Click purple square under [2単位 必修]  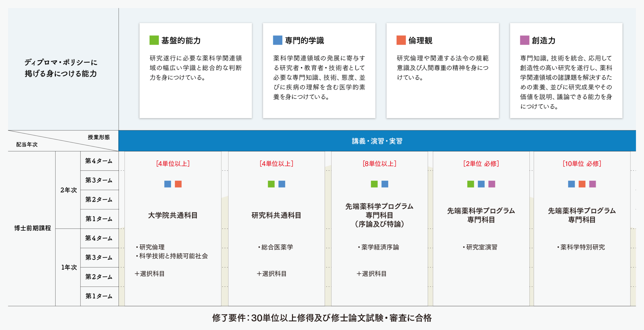pos(492,184)
